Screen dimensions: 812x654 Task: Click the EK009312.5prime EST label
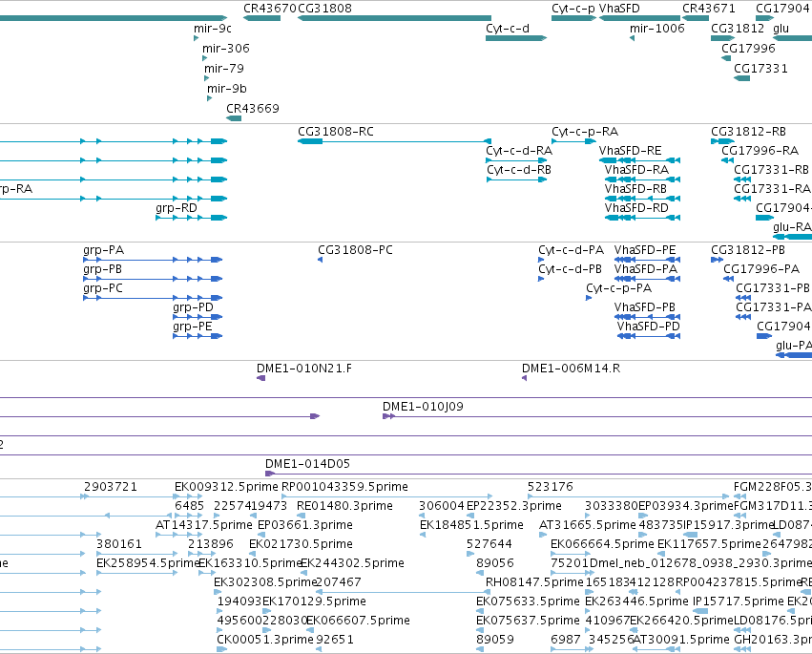tap(226, 487)
